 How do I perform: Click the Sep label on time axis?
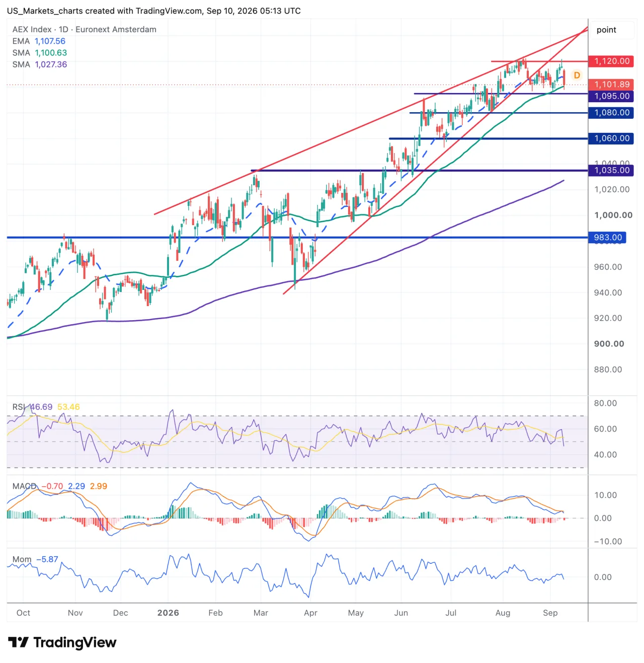tap(550, 613)
